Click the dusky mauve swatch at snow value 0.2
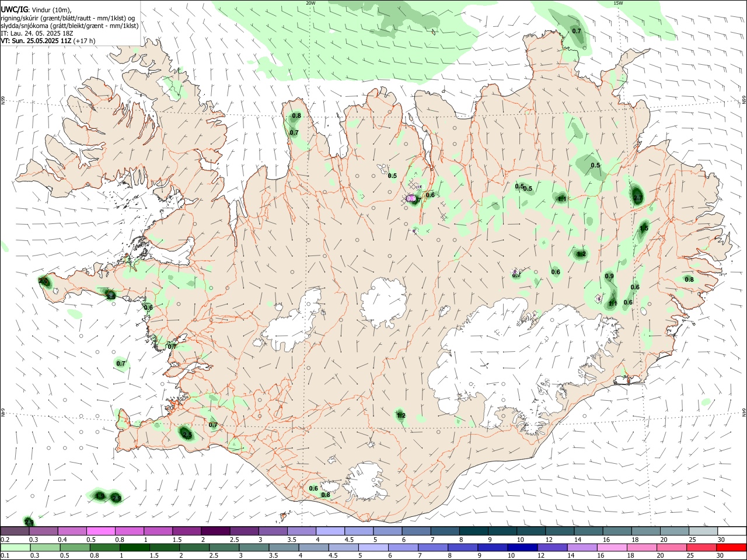747x560 pixels. [15, 531]
